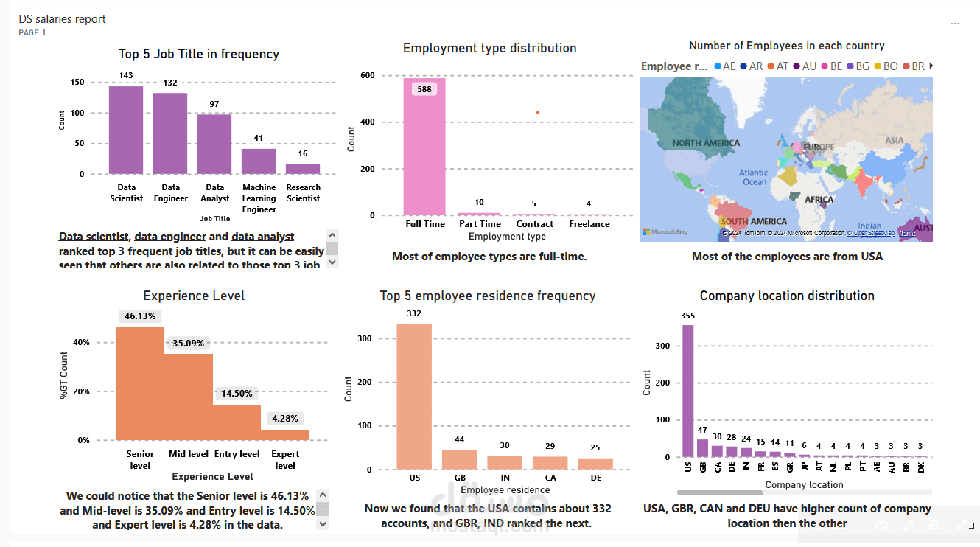Select the Mid level bar (35.09%)
Image resolution: width=980 pixels, height=547 pixels.
189,397
